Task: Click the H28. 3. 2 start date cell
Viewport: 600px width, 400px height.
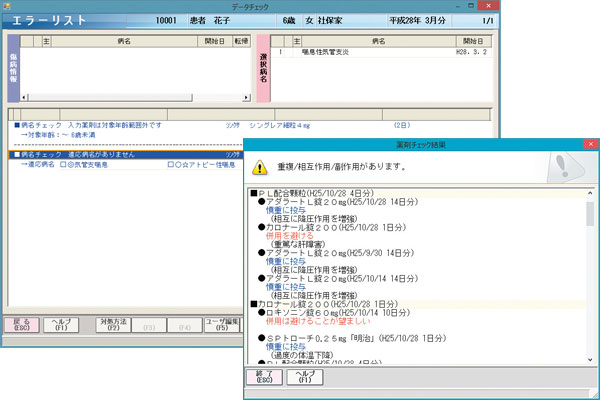Action: pos(471,52)
